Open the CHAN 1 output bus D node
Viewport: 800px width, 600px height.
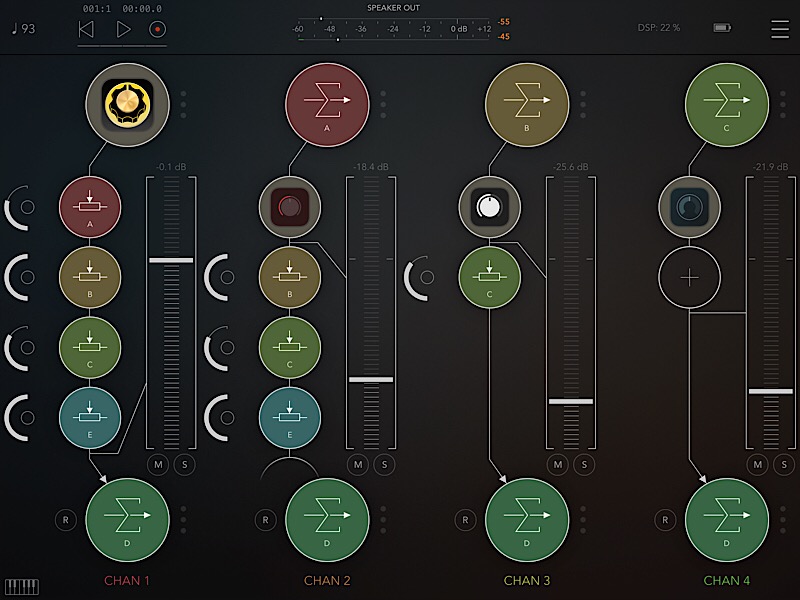127,519
